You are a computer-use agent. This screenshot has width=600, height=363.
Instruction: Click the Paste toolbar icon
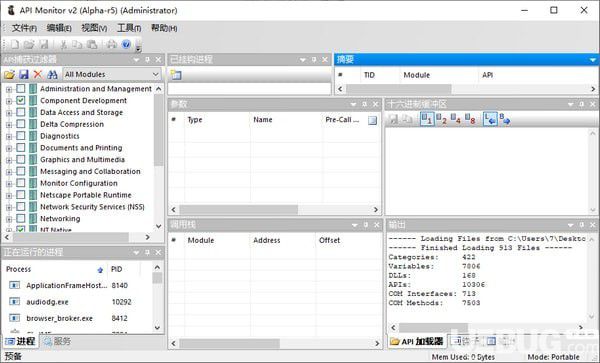(x=92, y=44)
